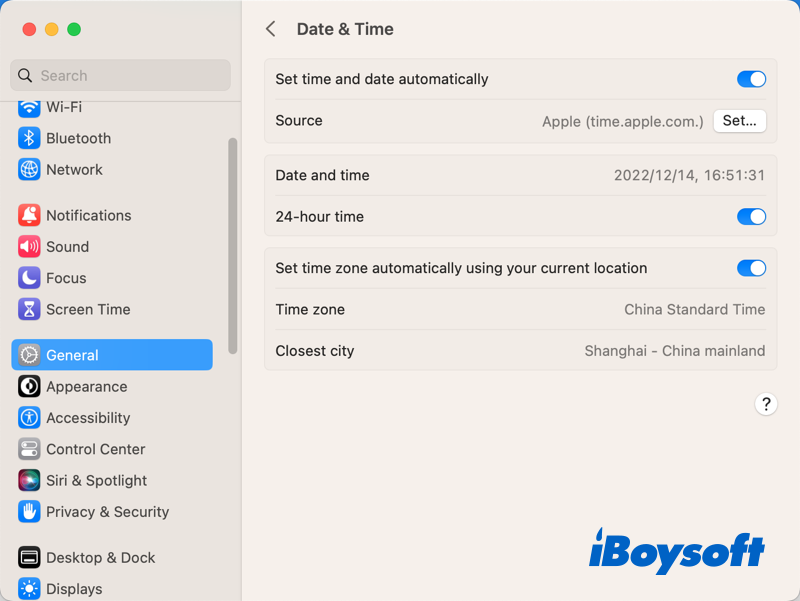Go back using the left chevron
Viewport: 800px width, 601px height.
click(270, 29)
